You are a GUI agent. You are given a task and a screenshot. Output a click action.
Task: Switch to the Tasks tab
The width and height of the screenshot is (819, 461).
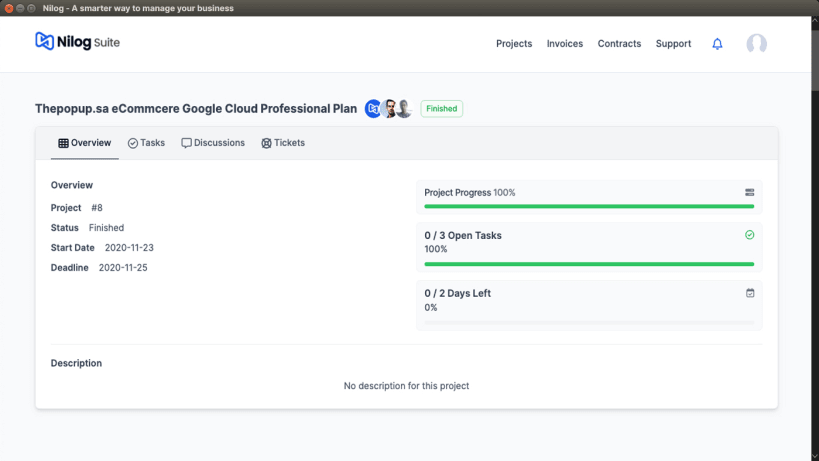click(146, 143)
